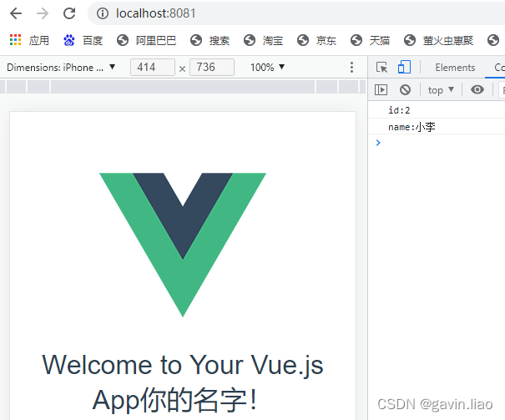Viewport: 505px width, 420px height.
Task: Focus the localhost:8081 address bar
Action: [x=296, y=13]
